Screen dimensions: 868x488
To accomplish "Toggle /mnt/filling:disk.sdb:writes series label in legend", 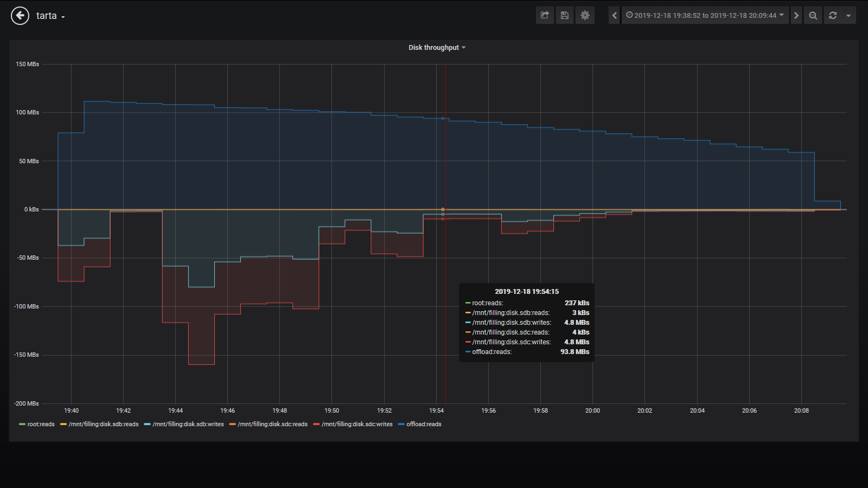I will pos(188,425).
